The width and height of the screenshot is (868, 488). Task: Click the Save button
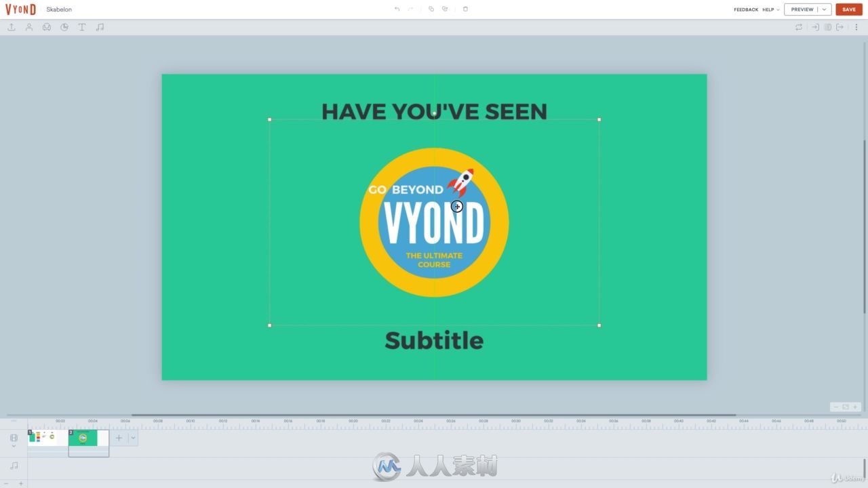(849, 9)
